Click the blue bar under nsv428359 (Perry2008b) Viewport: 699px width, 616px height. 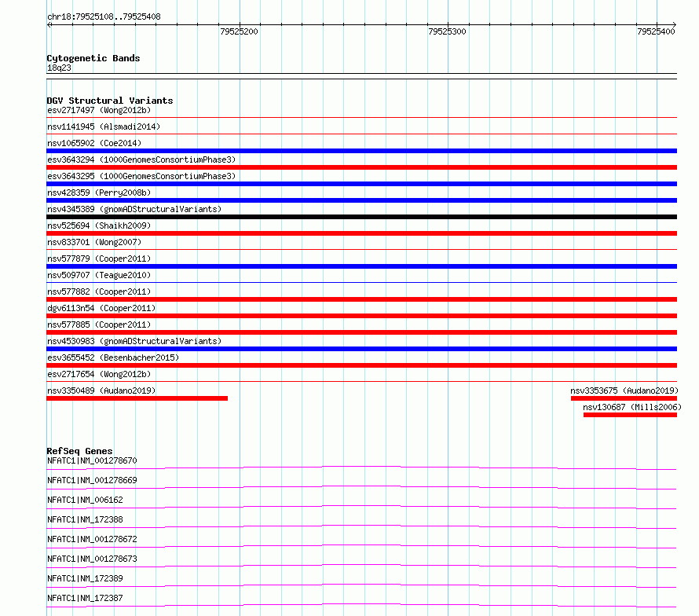coord(361,200)
